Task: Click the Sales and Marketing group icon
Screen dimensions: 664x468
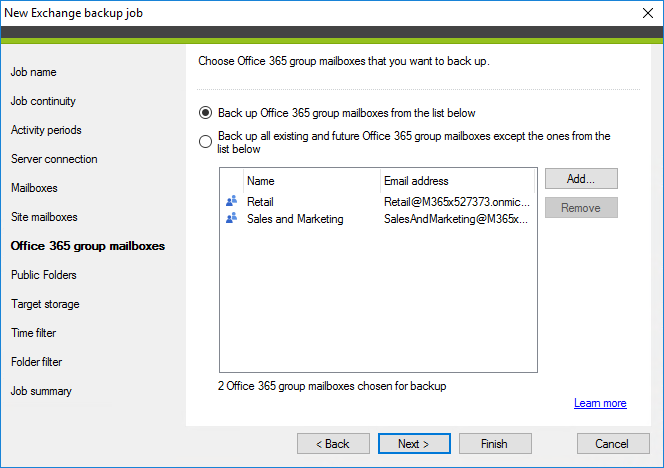Action: pyautogui.click(x=231, y=218)
